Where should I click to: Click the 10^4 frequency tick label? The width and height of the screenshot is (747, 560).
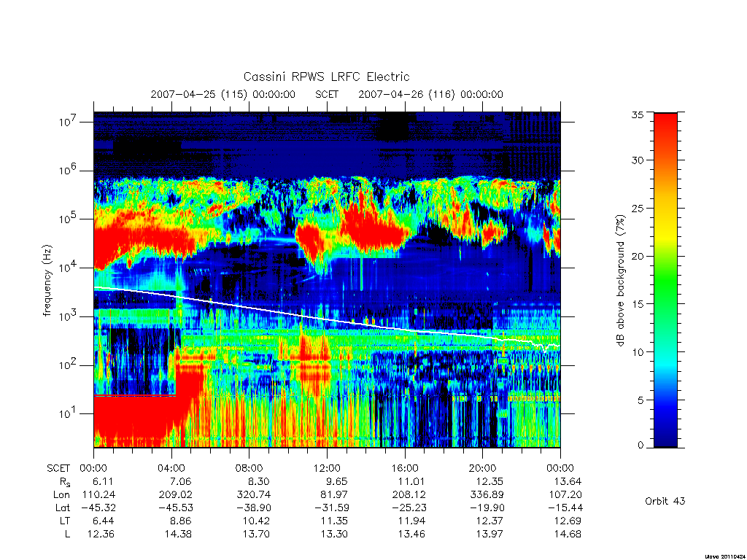coord(69,267)
